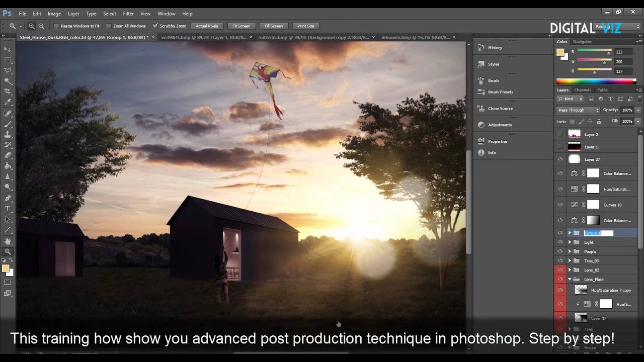Expand the Tree_03 layer group

pos(570,261)
